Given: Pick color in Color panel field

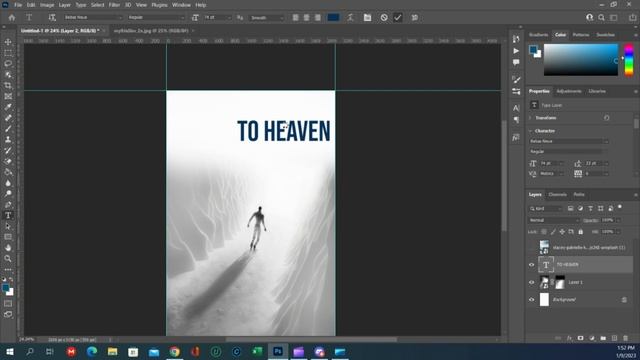Looking at the screenshot, I should [581, 60].
